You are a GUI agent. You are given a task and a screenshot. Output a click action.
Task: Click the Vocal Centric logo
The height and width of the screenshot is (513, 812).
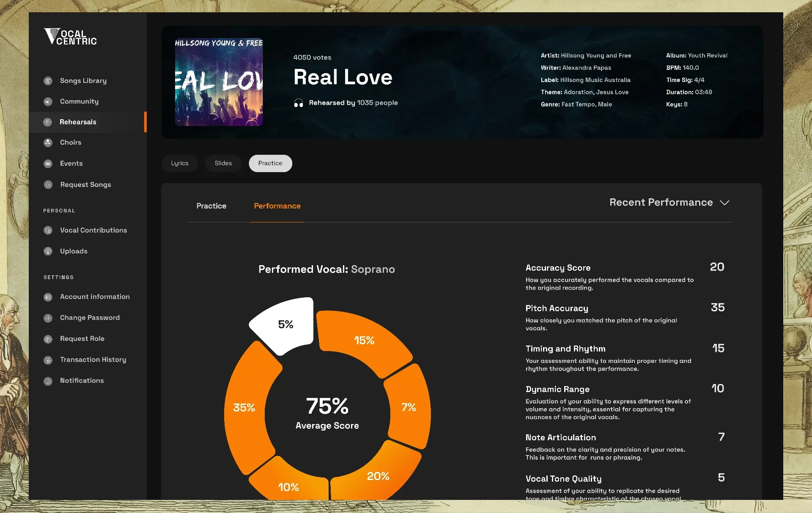[x=70, y=36]
